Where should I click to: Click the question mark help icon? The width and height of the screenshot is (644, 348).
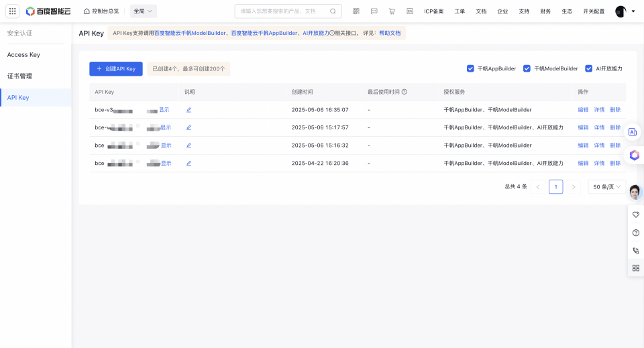click(x=636, y=233)
